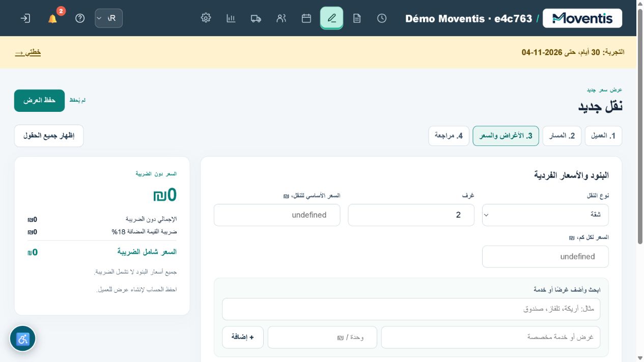Screen dimensions: 644x362
Task: Click the logout arrow icon
Action: click(x=25, y=18)
